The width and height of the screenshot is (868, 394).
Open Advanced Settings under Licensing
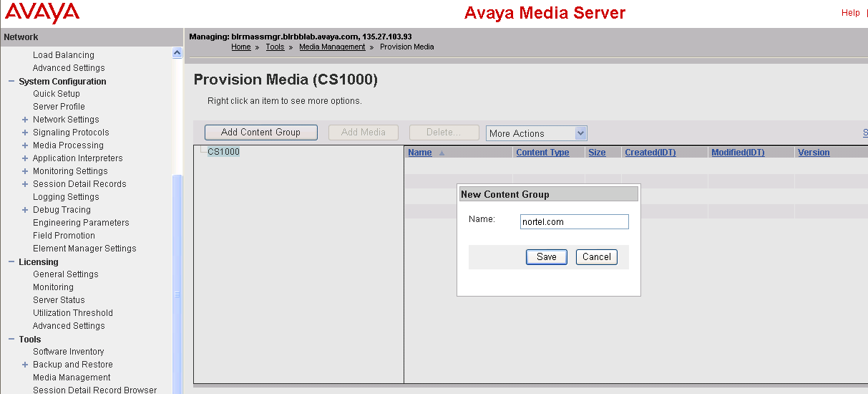tap(69, 326)
